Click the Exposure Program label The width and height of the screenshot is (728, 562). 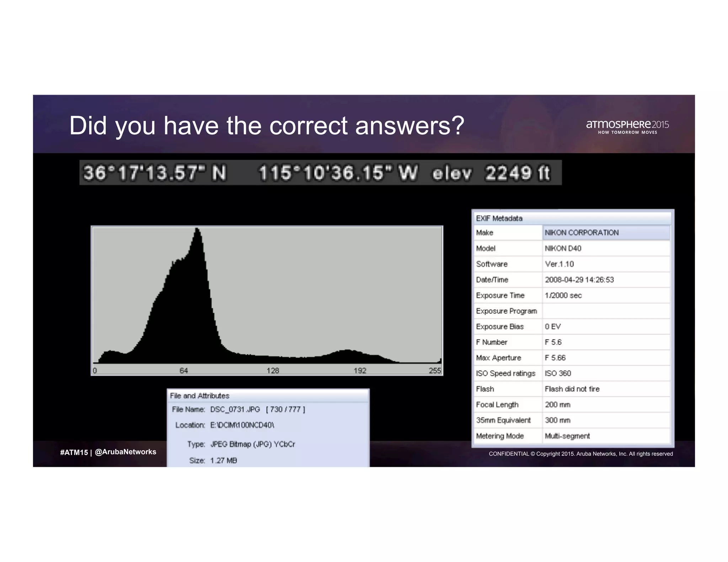pos(506,311)
